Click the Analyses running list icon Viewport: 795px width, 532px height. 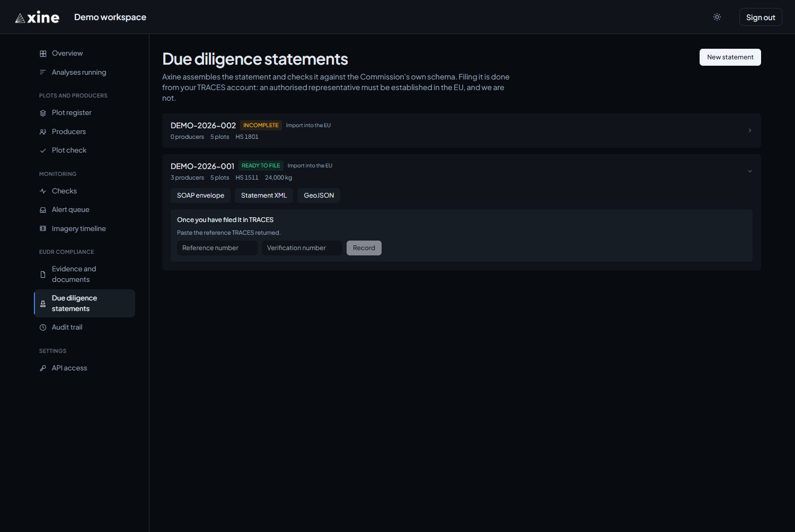coord(43,73)
